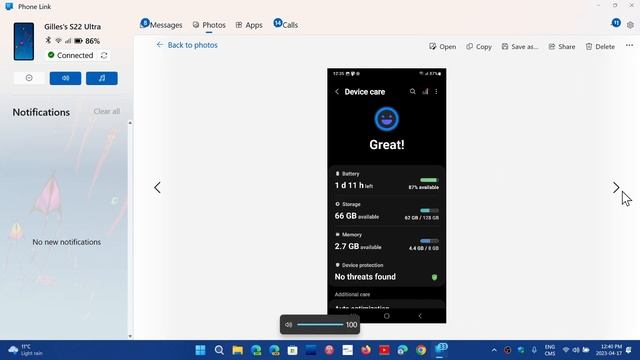
Task: Switch to the Calls tab
Action: [x=286, y=24]
